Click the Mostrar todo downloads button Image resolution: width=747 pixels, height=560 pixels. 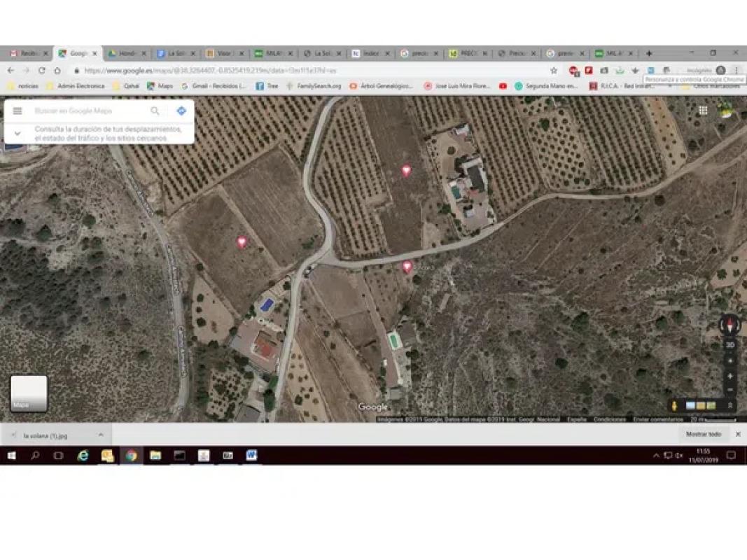703,435
